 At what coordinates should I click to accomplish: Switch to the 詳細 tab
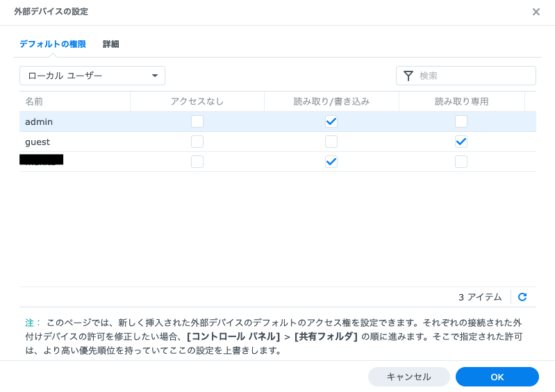[x=110, y=44]
